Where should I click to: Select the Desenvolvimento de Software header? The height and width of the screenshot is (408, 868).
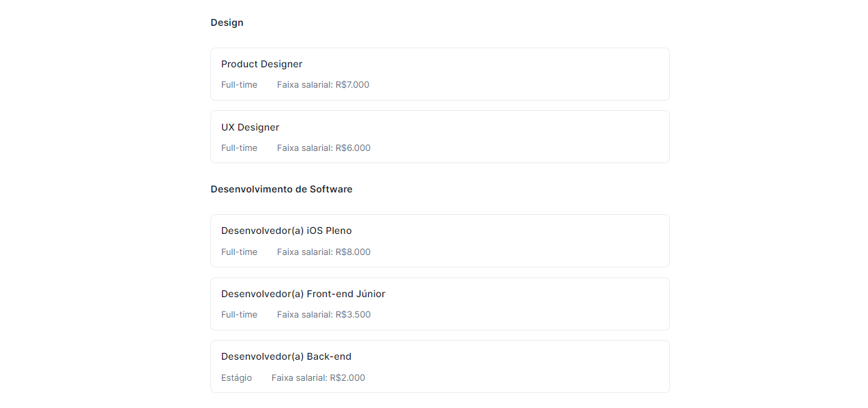click(281, 189)
